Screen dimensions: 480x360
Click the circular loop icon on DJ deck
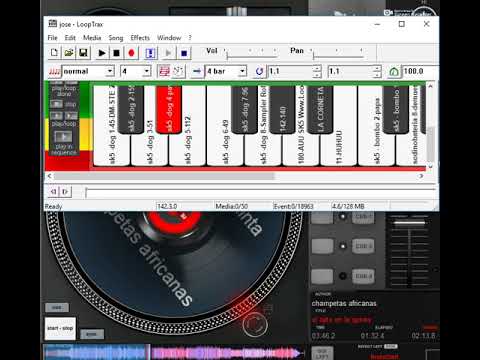[x=255, y=324]
